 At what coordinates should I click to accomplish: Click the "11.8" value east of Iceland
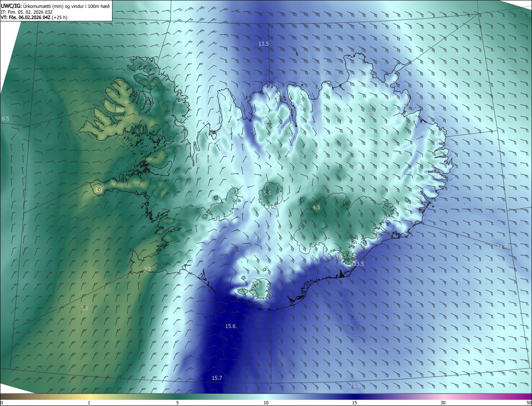[502, 246]
